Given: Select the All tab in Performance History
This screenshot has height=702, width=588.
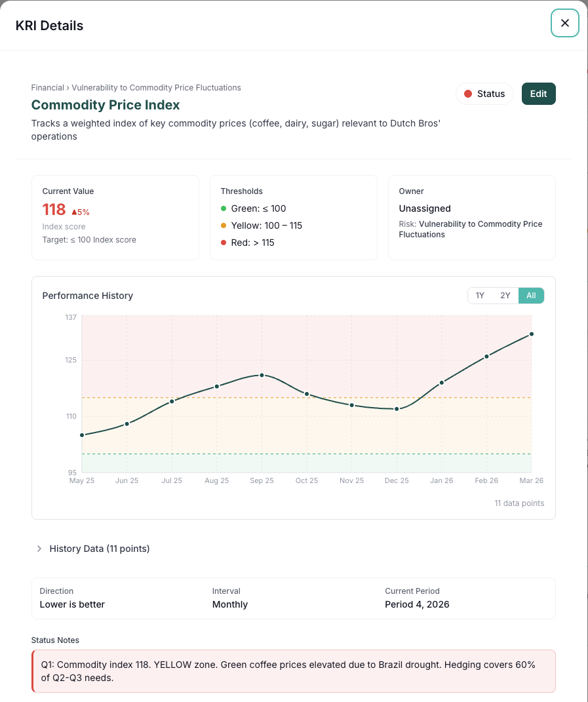Looking at the screenshot, I should click(531, 296).
